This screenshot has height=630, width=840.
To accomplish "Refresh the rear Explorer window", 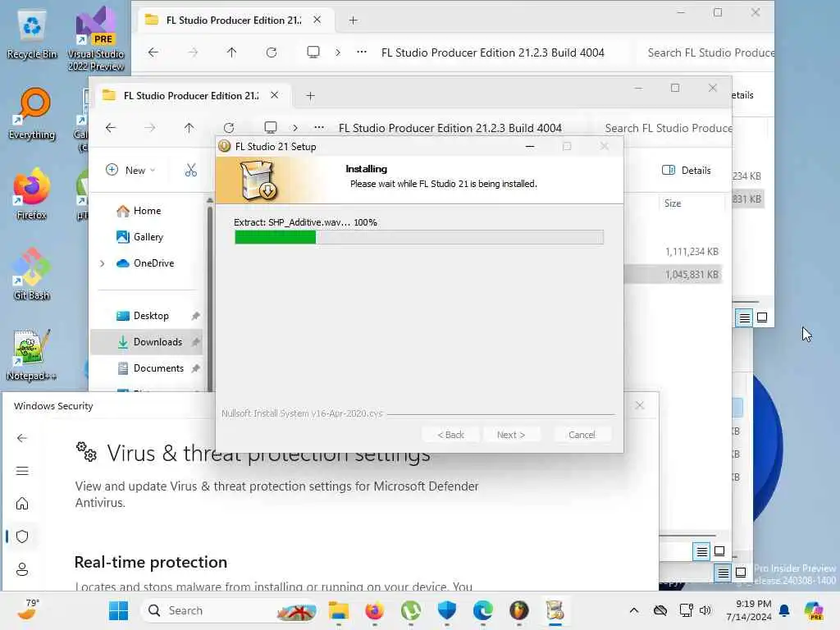I will coord(272,52).
